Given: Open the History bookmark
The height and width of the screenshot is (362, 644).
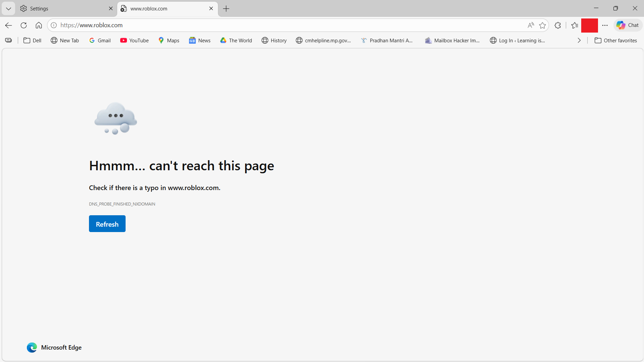Looking at the screenshot, I should [x=274, y=40].
